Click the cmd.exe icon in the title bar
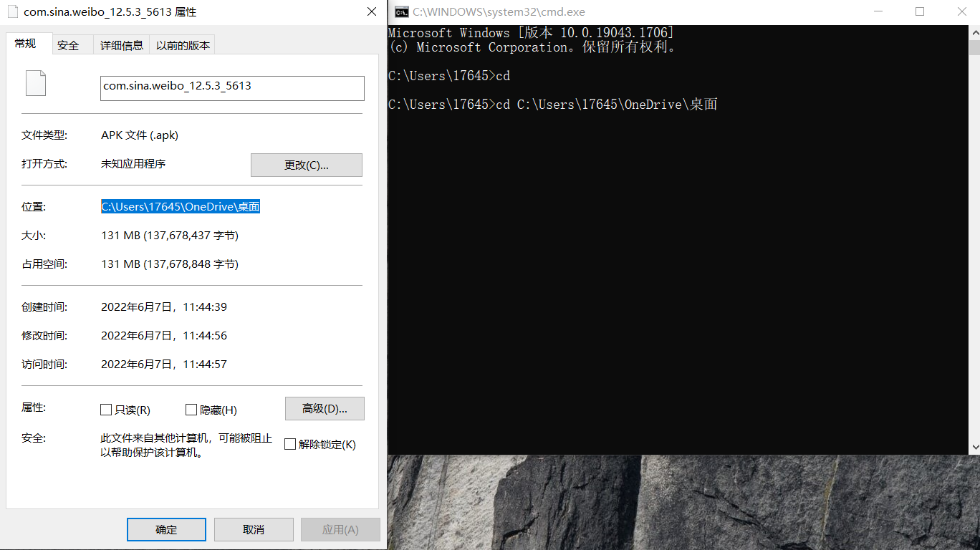 pos(402,11)
